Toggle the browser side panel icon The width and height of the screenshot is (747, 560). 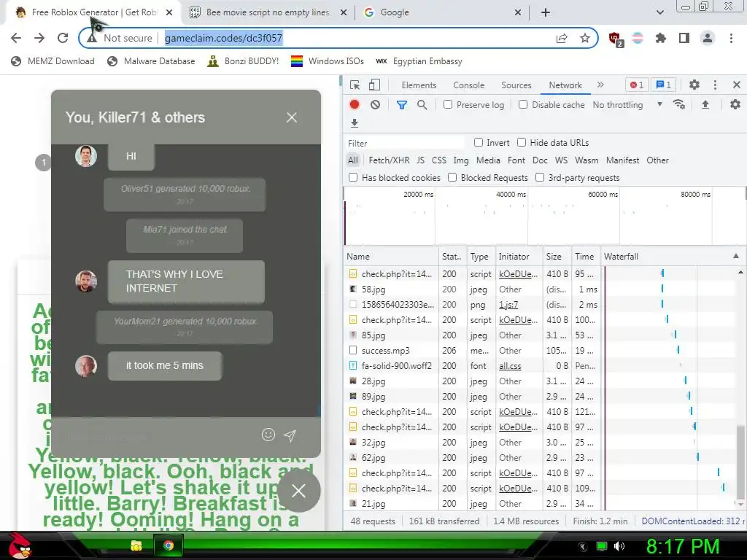tap(684, 38)
